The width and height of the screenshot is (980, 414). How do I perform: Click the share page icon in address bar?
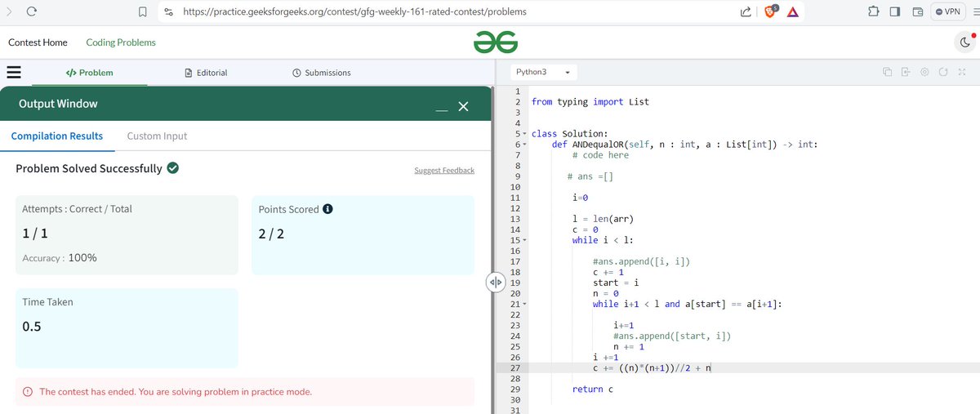[746, 12]
